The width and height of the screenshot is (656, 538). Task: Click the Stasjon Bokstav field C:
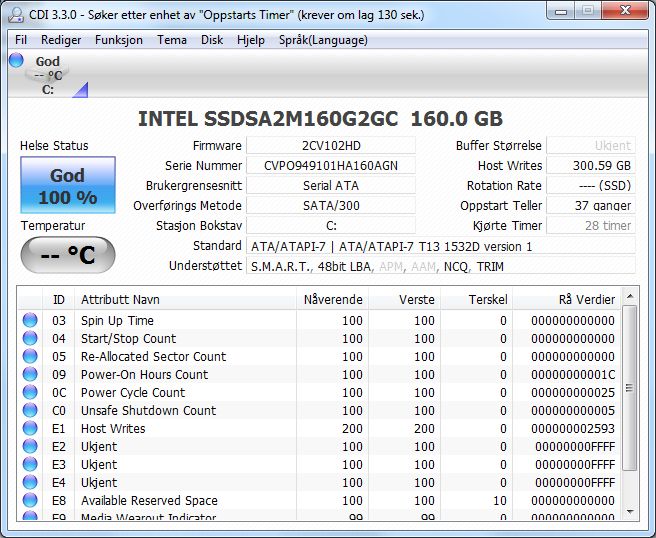click(331, 226)
